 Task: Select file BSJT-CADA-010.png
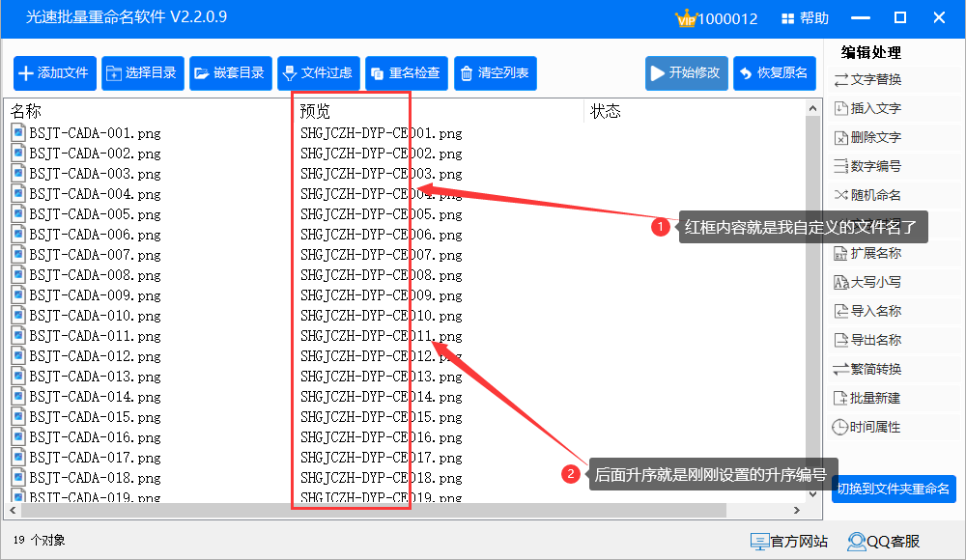[95, 316]
